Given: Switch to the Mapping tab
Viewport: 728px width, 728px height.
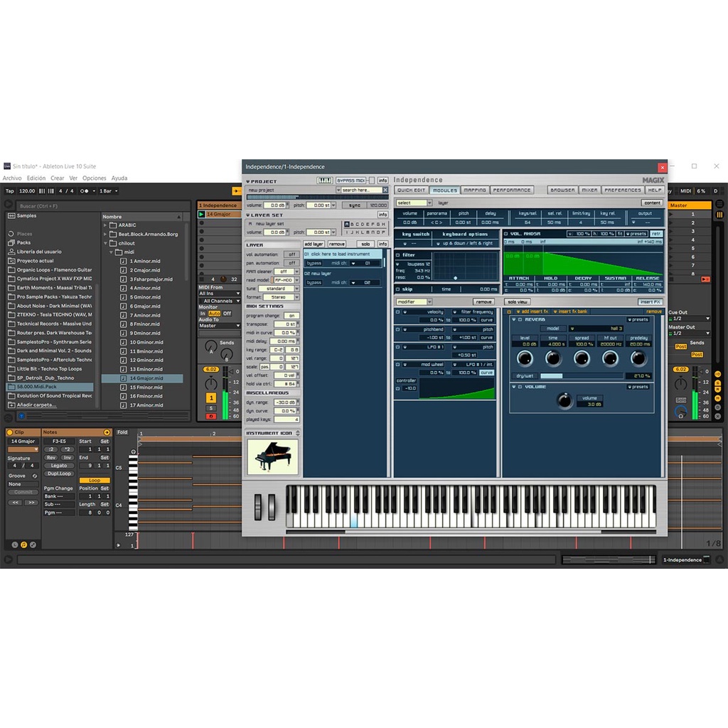Looking at the screenshot, I should coord(474,190).
